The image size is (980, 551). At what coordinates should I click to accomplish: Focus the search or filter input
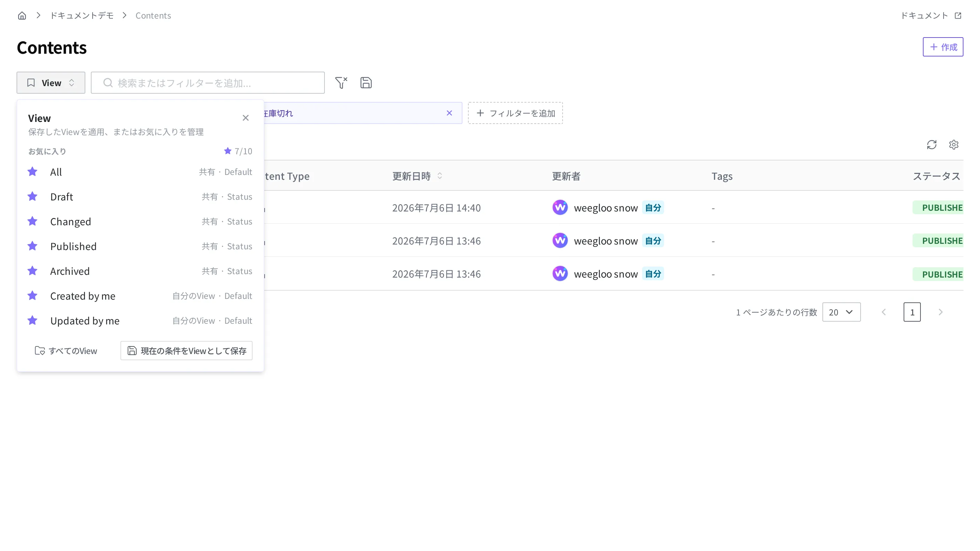pos(208,83)
